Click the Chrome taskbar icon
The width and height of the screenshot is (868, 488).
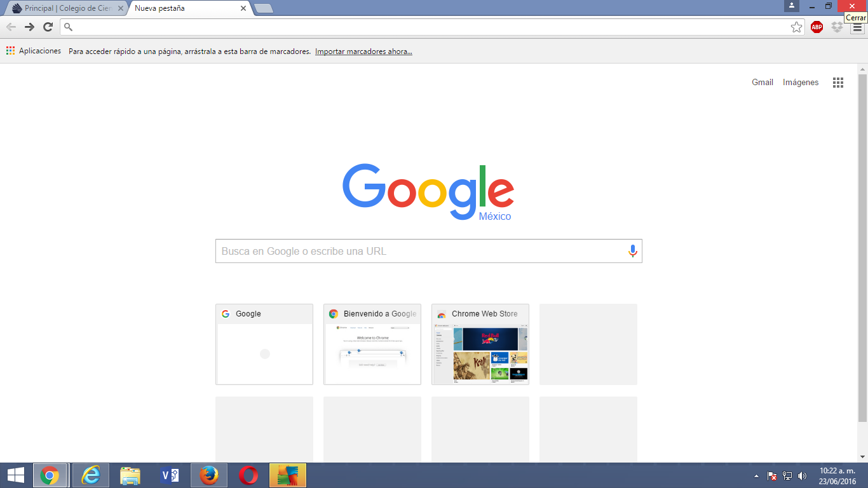coord(50,475)
